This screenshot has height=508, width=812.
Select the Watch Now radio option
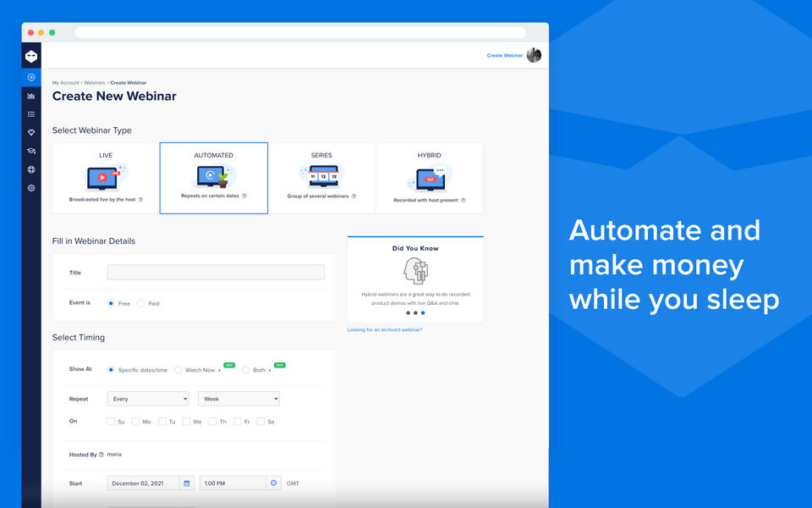[178, 370]
